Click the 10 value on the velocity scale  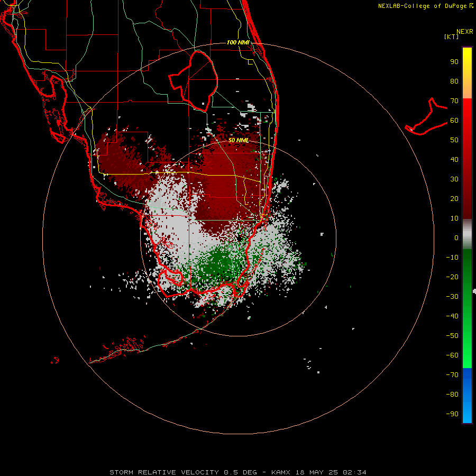(454, 218)
